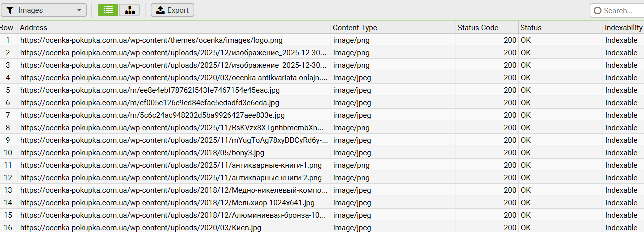Click the funnel filter icon
The image size is (644, 232).
[x=9, y=10]
